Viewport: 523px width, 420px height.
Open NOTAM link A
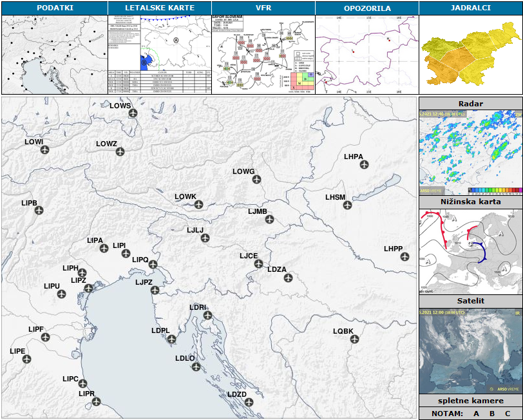(x=476, y=414)
